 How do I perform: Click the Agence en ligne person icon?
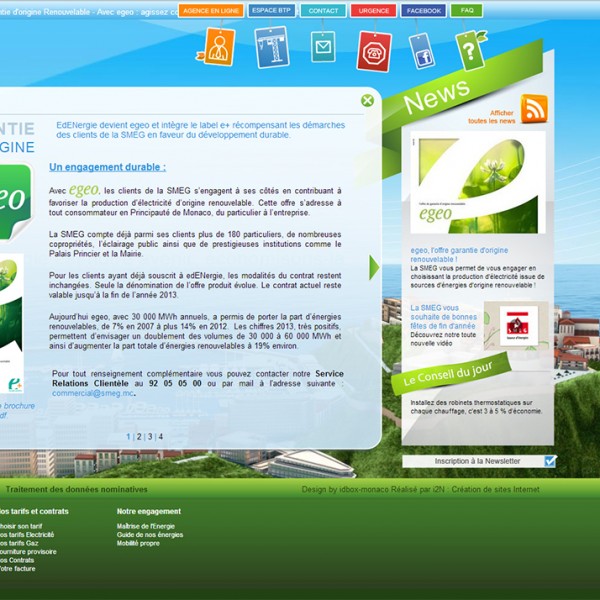coord(216,47)
